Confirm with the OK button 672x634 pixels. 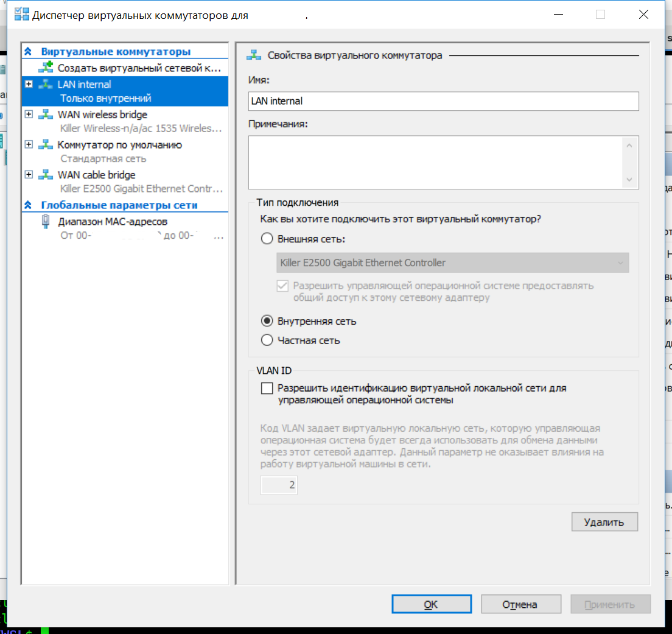point(431,604)
